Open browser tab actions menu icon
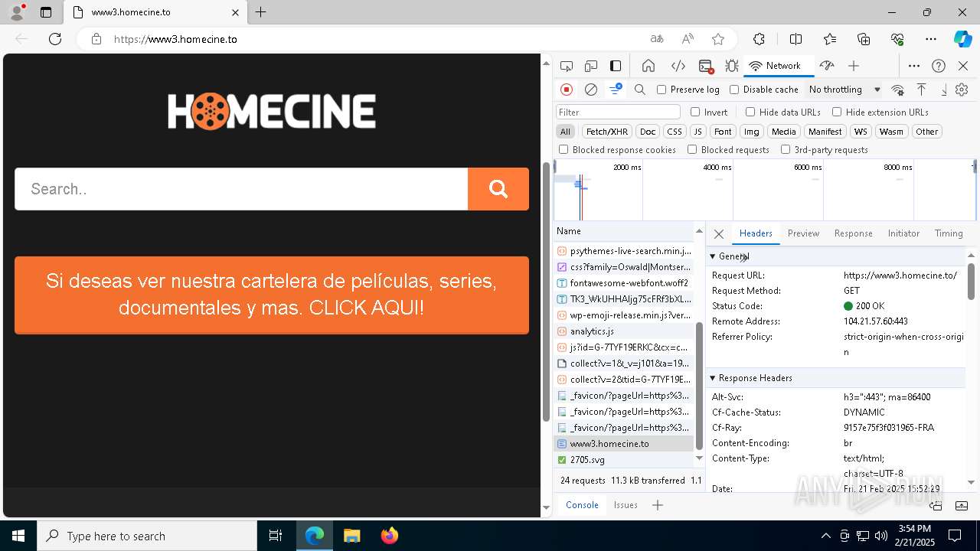Image resolution: width=980 pixels, height=551 pixels. [46, 12]
